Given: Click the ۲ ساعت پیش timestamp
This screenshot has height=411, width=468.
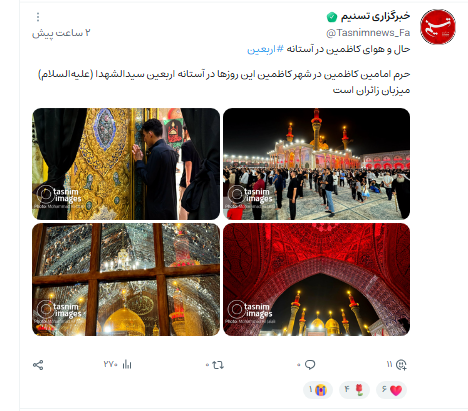Looking at the screenshot, I should coord(61,33).
